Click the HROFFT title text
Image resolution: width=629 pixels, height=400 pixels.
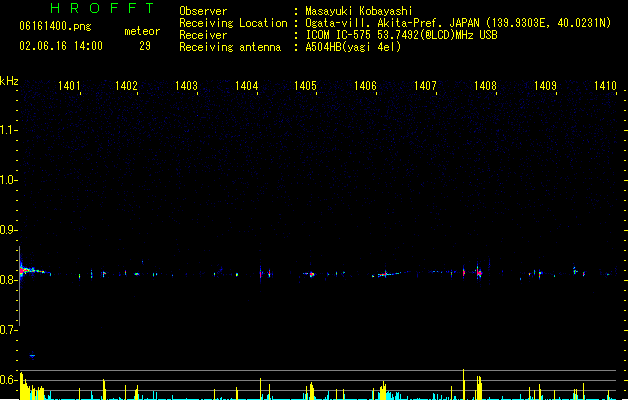(x=103, y=8)
